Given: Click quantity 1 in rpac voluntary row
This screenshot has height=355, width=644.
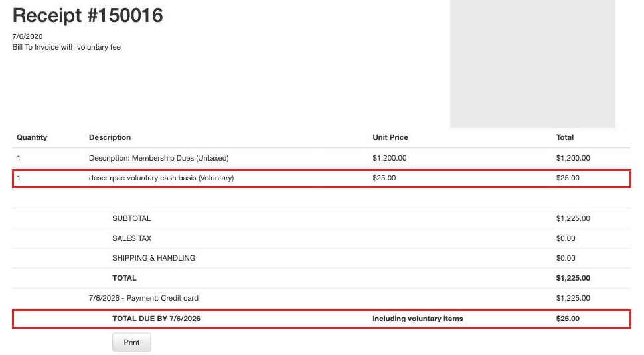Looking at the screenshot, I should (19, 178).
